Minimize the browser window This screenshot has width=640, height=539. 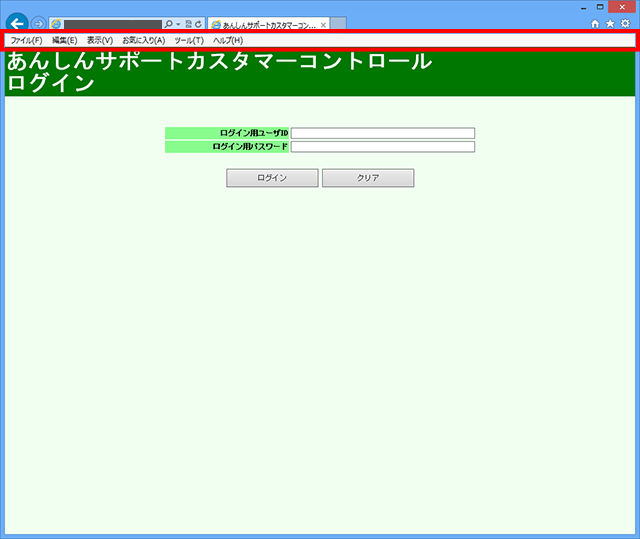(x=584, y=7)
